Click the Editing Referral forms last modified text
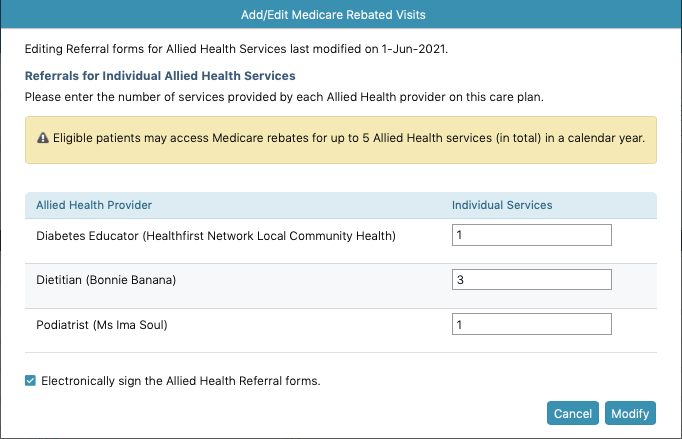Screen dimensions: 682x439 pos(236,49)
